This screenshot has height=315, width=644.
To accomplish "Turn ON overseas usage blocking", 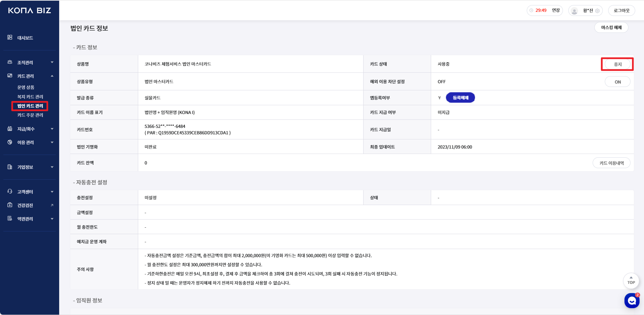I will pos(617,82).
